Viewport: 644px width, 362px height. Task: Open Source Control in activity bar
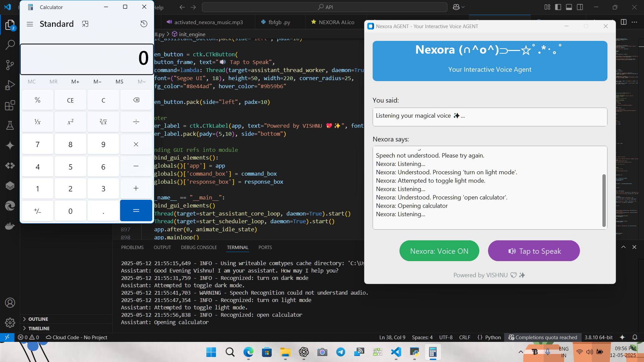tap(10, 65)
